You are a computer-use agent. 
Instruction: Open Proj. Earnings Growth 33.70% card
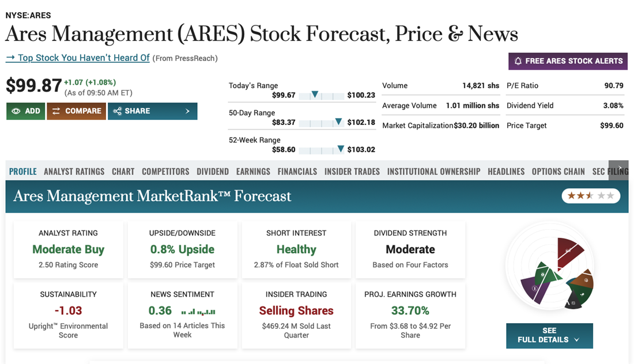tap(410, 315)
